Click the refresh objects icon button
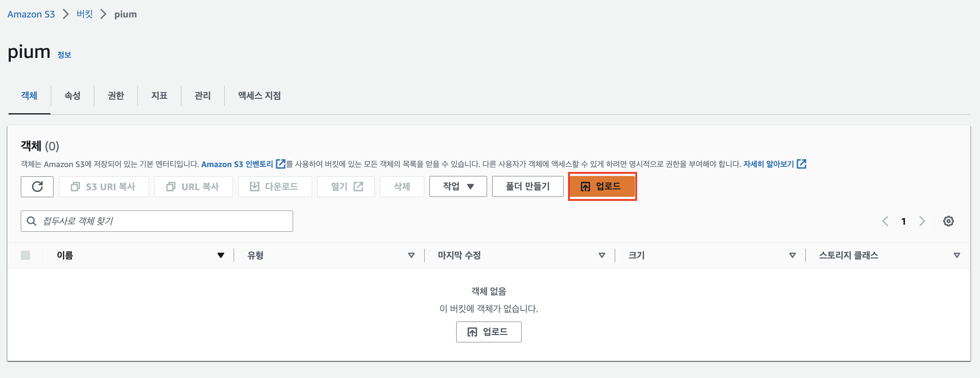 (37, 186)
